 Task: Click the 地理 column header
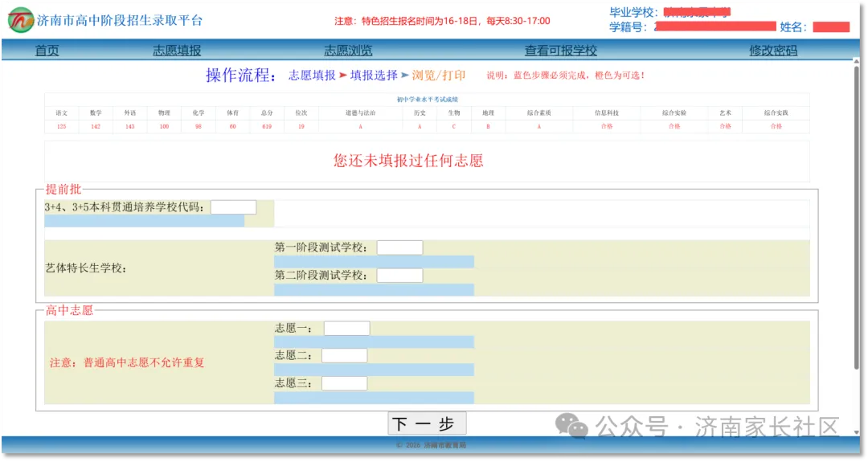pyautogui.click(x=488, y=112)
